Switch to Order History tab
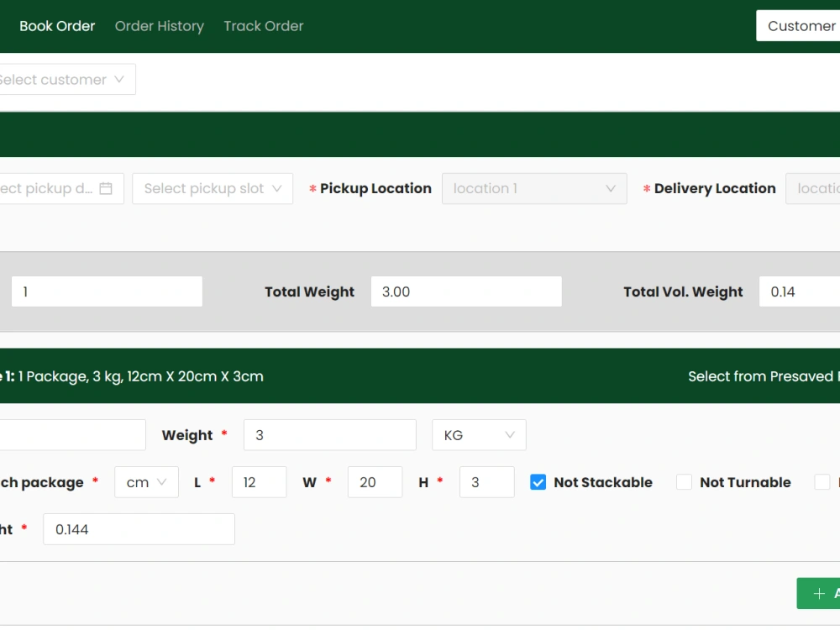 pos(159,26)
